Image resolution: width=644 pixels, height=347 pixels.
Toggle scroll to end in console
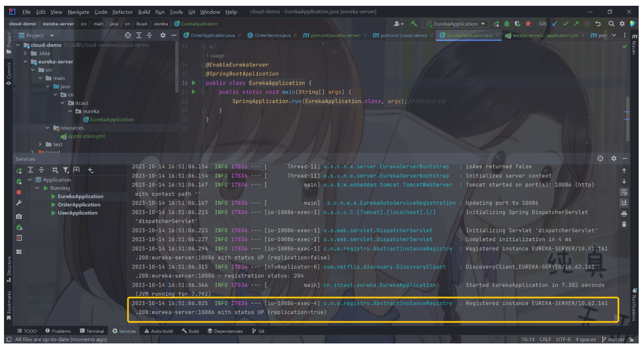click(624, 203)
